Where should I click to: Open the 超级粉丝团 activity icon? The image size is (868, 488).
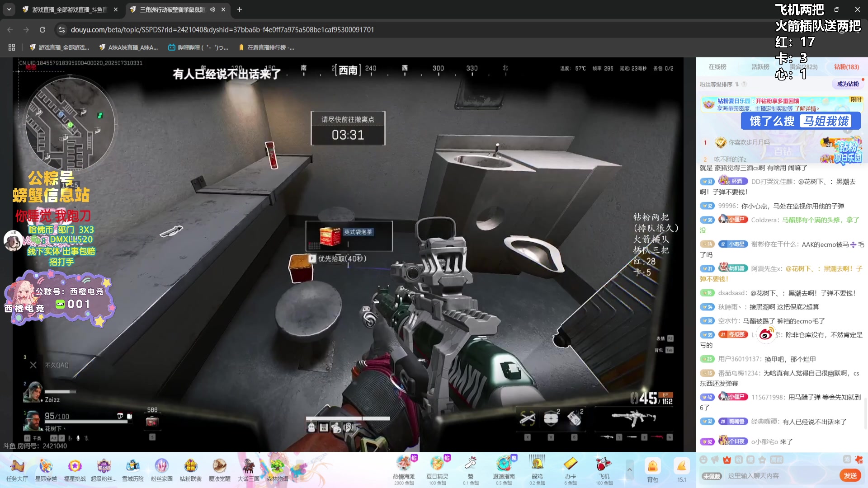[x=104, y=469]
